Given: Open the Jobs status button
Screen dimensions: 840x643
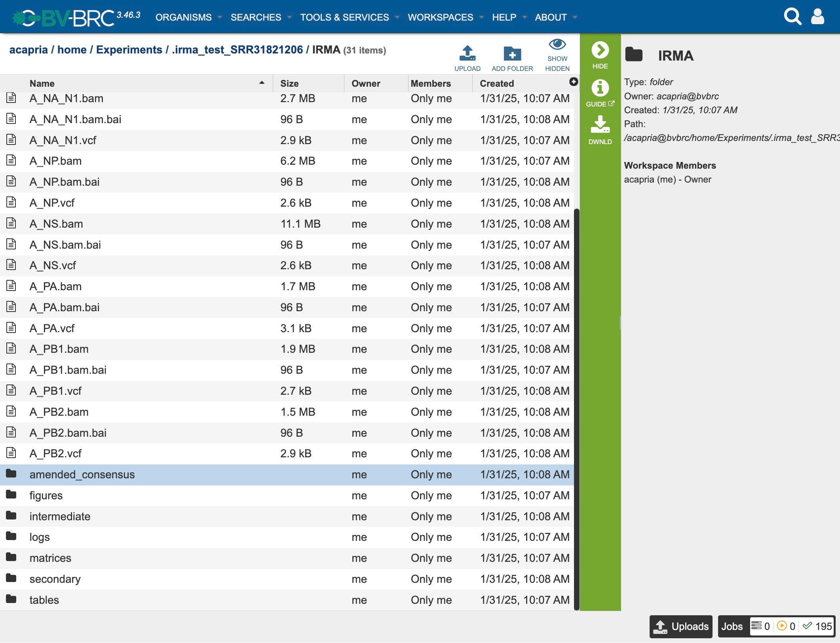Looking at the screenshot, I should click(x=732, y=626).
